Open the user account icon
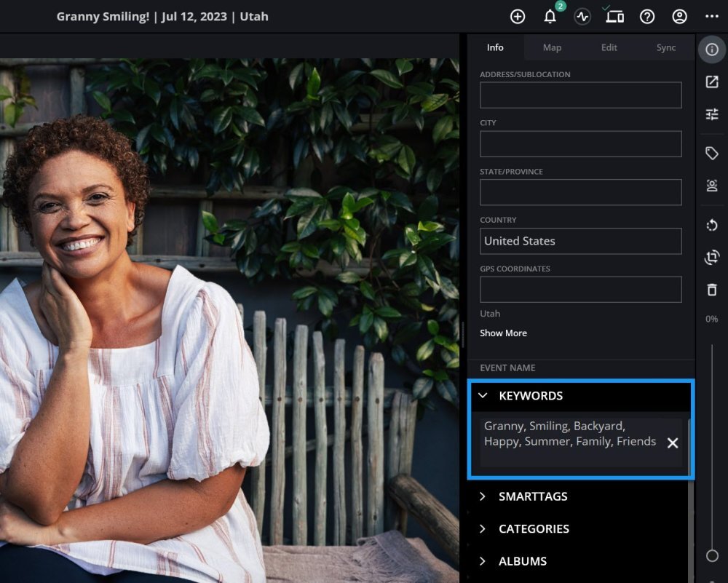The width and height of the screenshot is (728, 583). [x=679, y=17]
